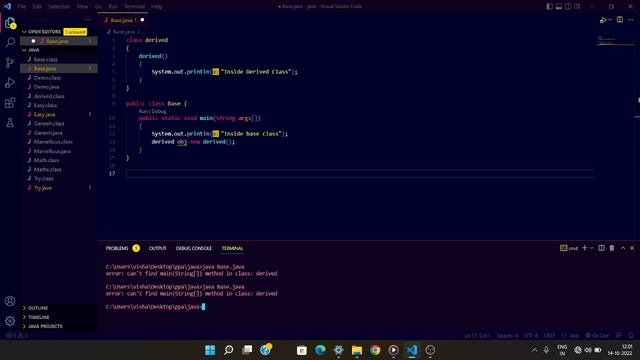Open the Search view in the activity bar
Screen dimensions: 640x360
click(10, 42)
